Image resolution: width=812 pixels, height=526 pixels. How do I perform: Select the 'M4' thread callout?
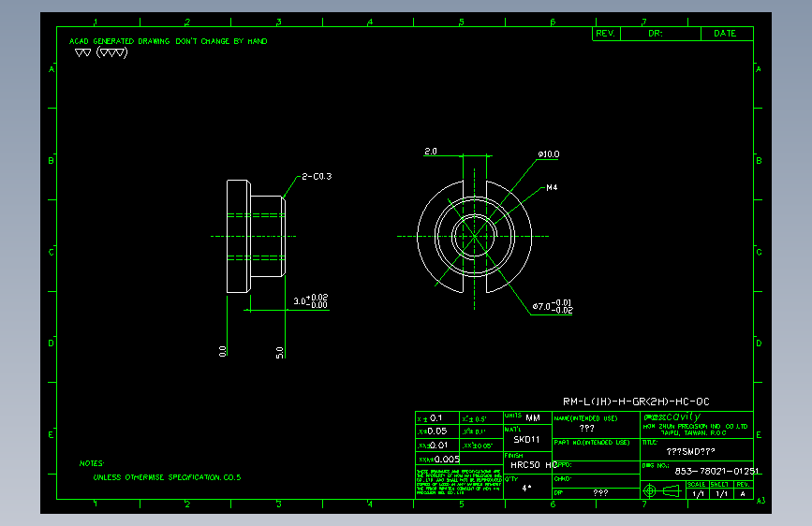tap(552, 187)
